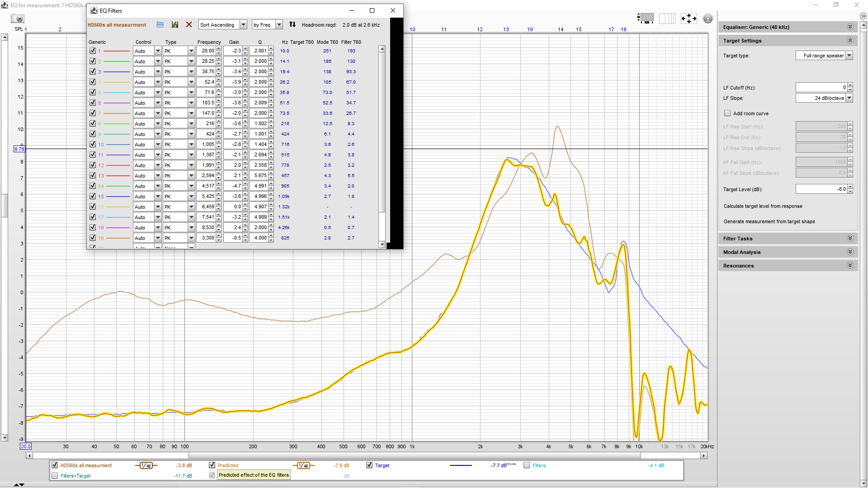868x488 pixels.
Task: Click the Gain field of filter 14
Action: 233,186
